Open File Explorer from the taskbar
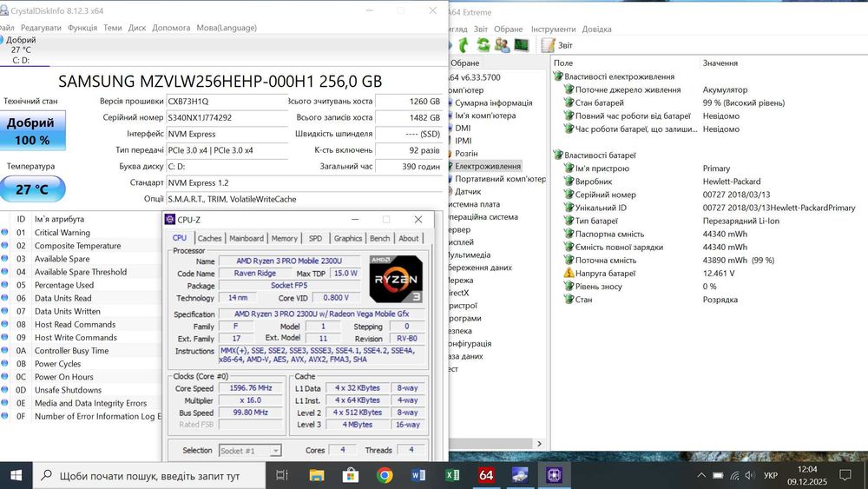Viewport: 868px width, 489px height. [x=317, y=475]
